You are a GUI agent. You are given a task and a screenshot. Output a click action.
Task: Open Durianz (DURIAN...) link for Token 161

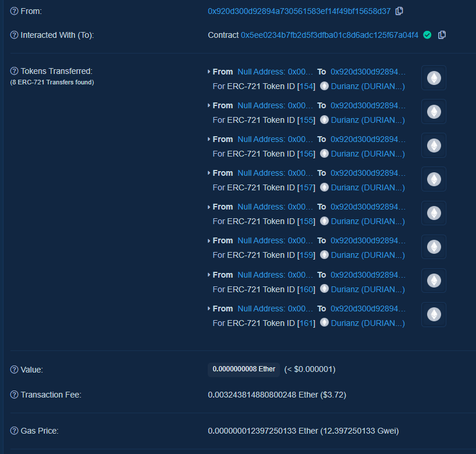point(368,323)
